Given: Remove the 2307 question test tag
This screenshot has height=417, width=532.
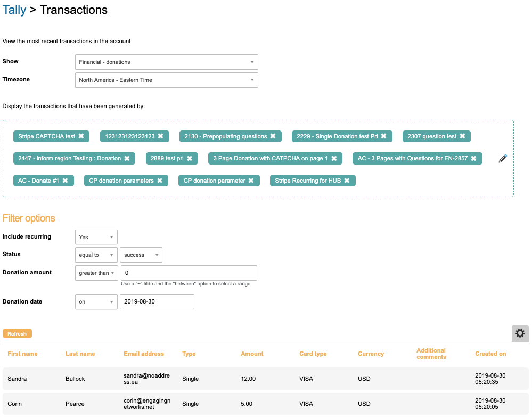Looking at the screenshot, I should pos(462,136).
